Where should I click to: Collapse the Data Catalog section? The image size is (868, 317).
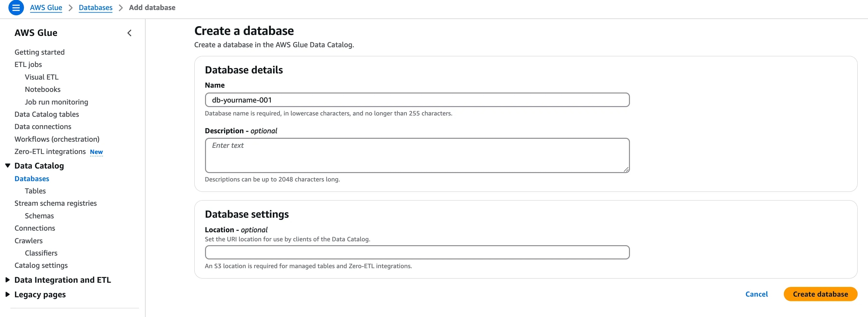point(8,166)
